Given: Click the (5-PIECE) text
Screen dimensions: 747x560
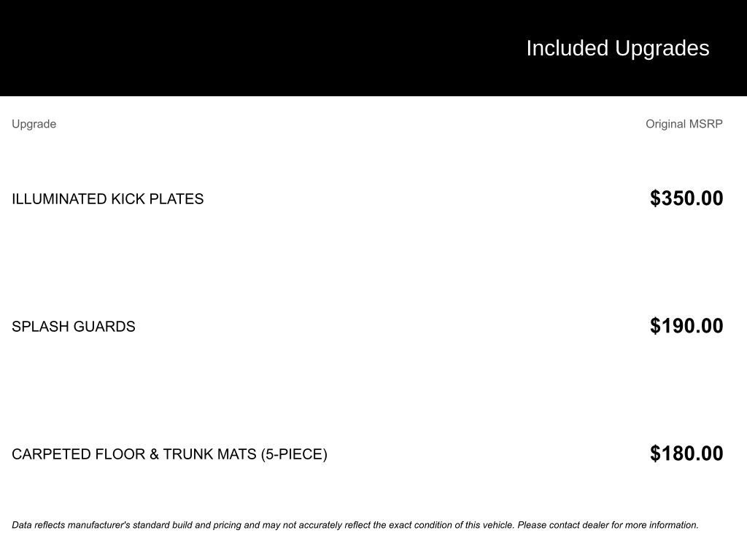Looking at the screenshot, I should [x=294, y=454].
